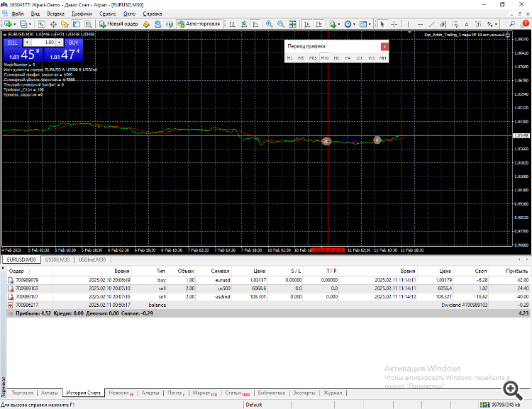
Task: Select the Crosshair cursor tool
Action: point(394,24)
